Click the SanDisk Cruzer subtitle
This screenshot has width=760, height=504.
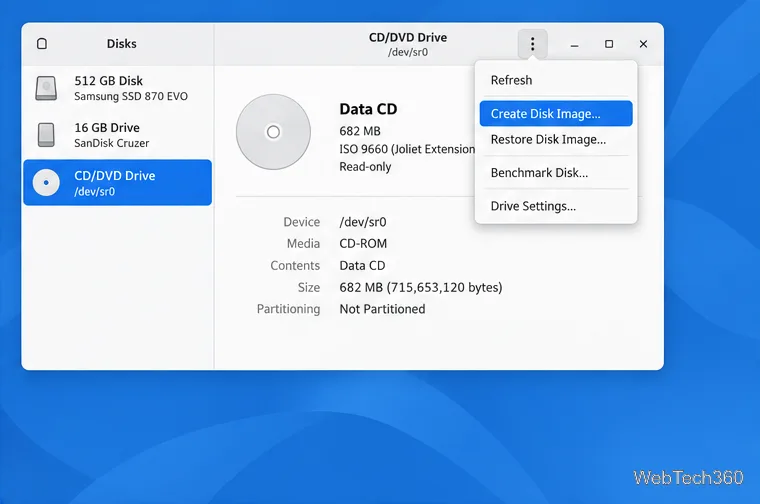[111, 143]
